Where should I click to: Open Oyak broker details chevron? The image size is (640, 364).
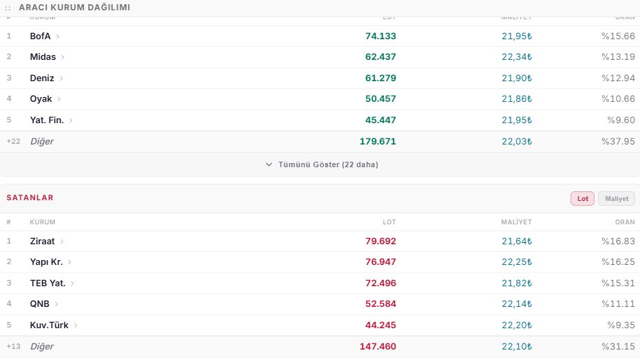click(58, 99)
